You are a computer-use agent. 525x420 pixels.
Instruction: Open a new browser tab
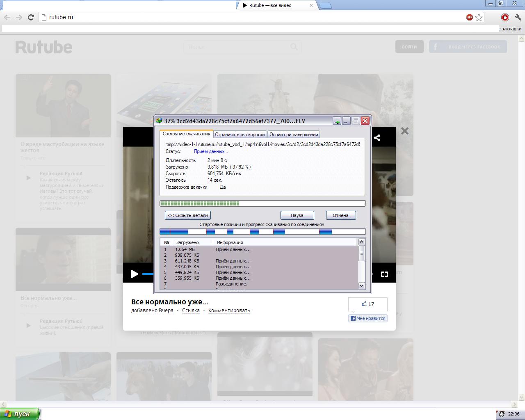[x=325, y=5]
